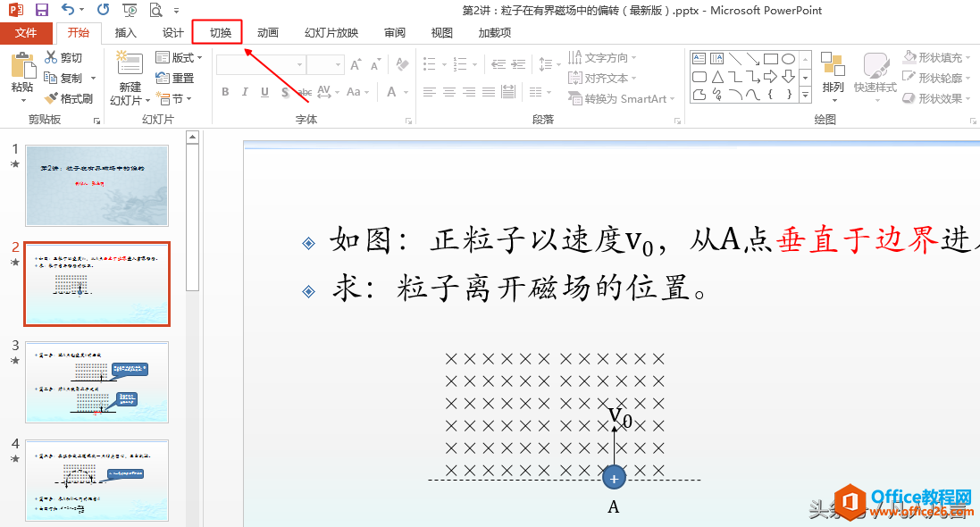Select the down arrow shape

[x=788, y=77]
